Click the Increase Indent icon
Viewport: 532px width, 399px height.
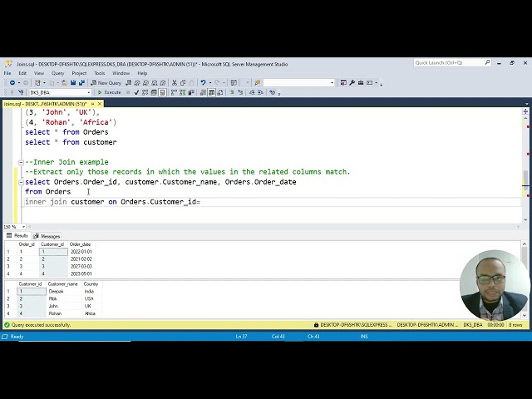(x=260, y=92)
